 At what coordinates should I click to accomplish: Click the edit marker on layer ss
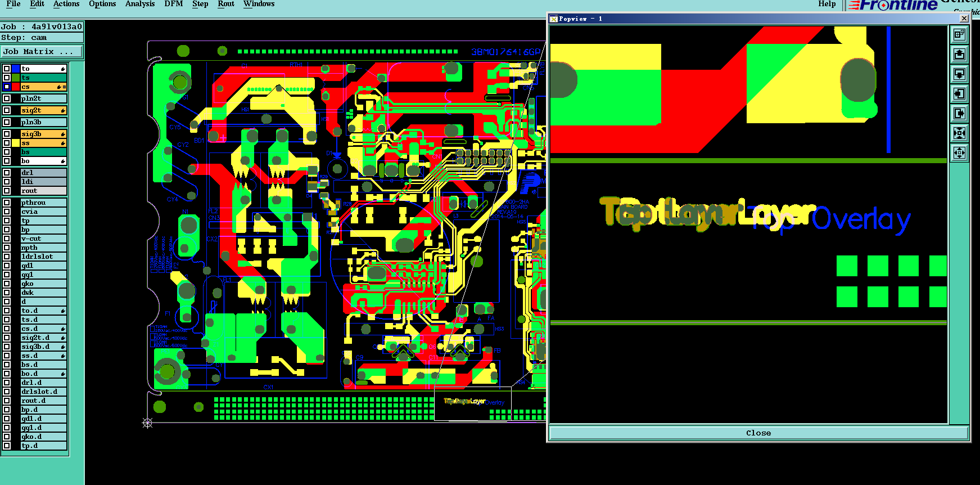point(63,143)
